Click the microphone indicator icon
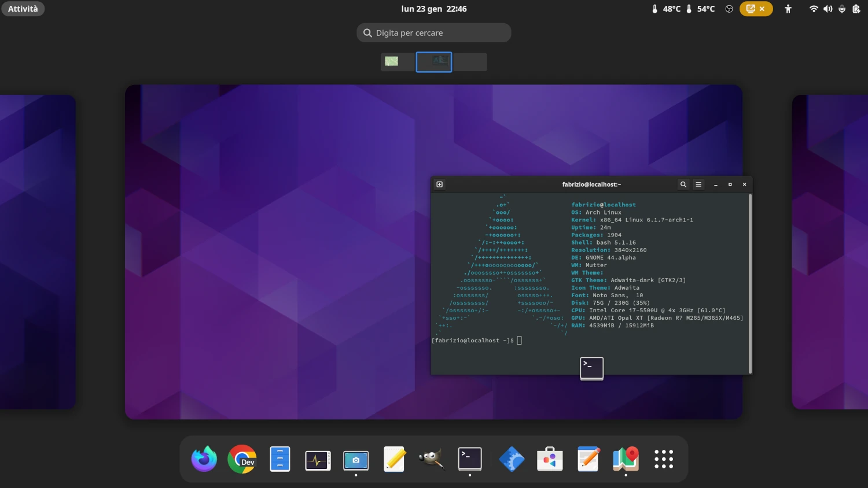This screenshot has height=488, width=868. (842, 9)
